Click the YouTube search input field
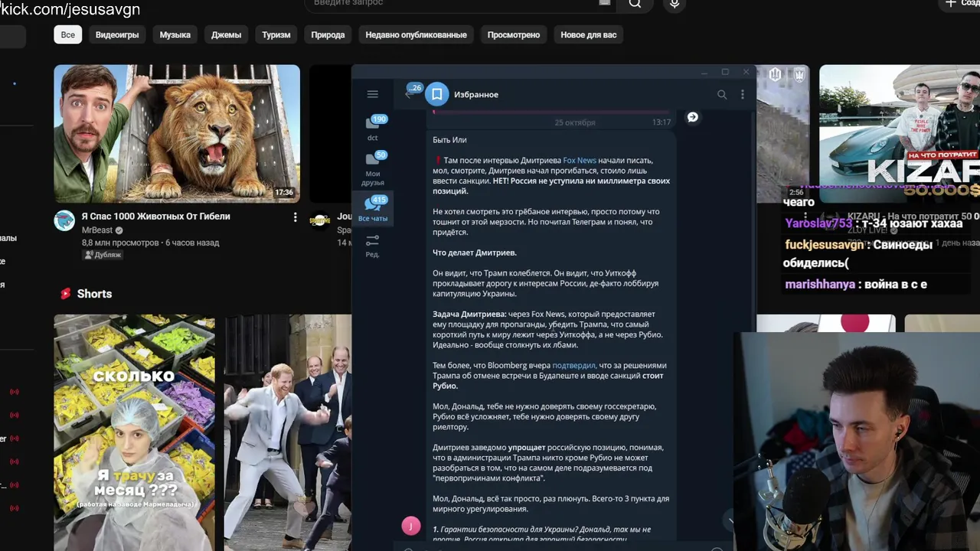 click(x=459, y=4)
